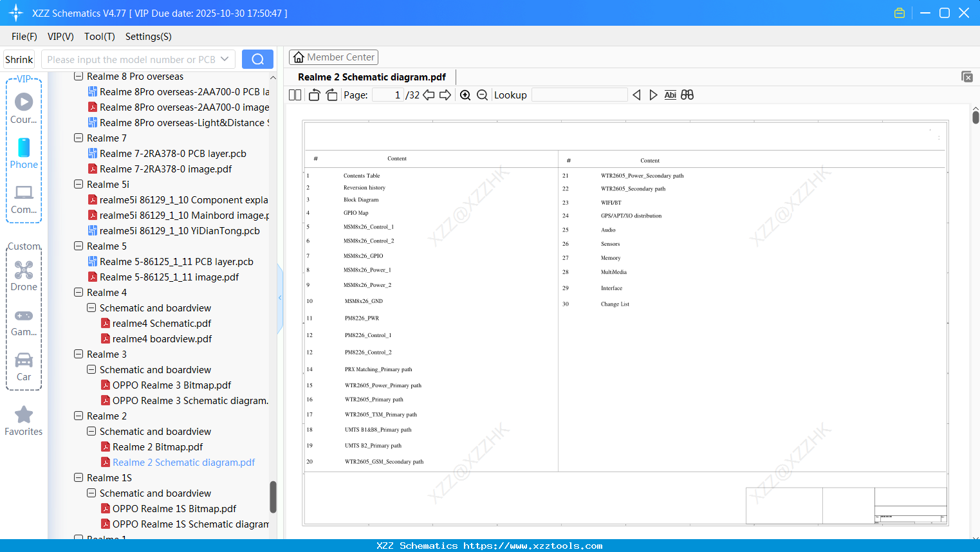Open the Member Center
Image resolution: width=980 pixels, height=552 pixels.
[333, 57]
